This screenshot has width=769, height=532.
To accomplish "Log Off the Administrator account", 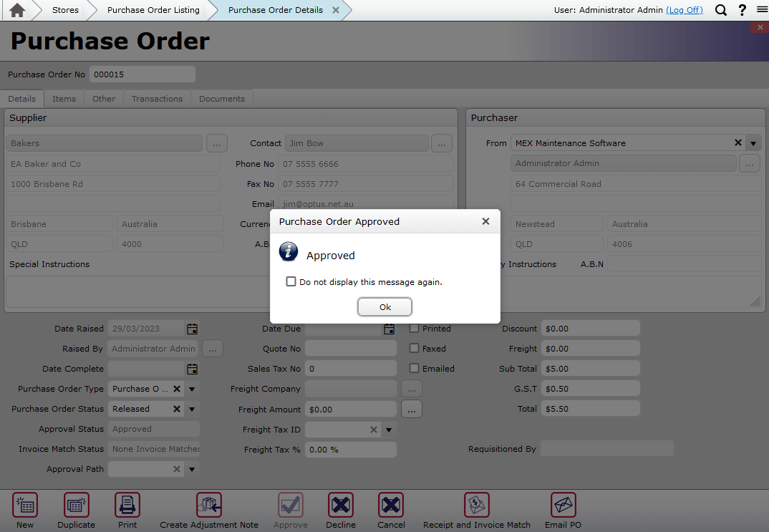I will (x=685, y=11).
